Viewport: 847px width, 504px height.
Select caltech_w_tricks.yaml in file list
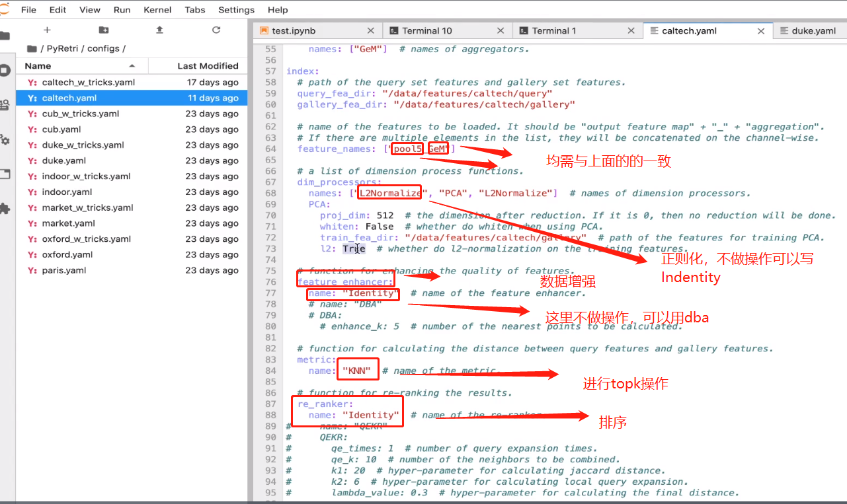[x=132, y=83]
